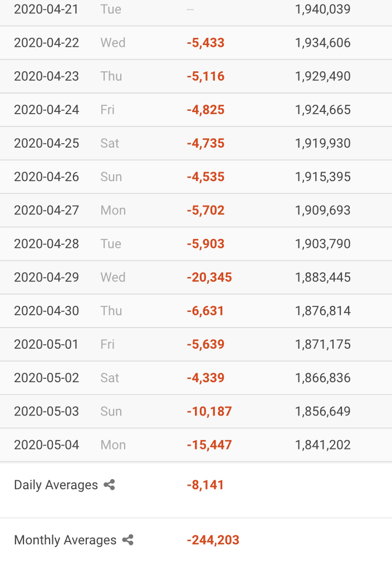The image size is (392, 566).
Task: Click share icon next to Daily Averages
Action: click(x=109, y=485)
